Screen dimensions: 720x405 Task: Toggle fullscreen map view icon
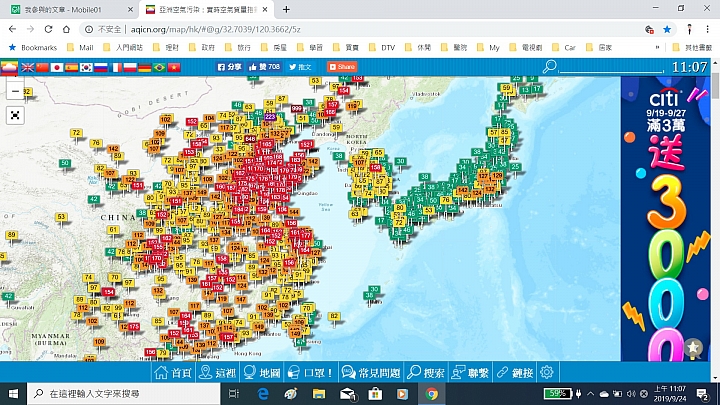tap(15, 115)
